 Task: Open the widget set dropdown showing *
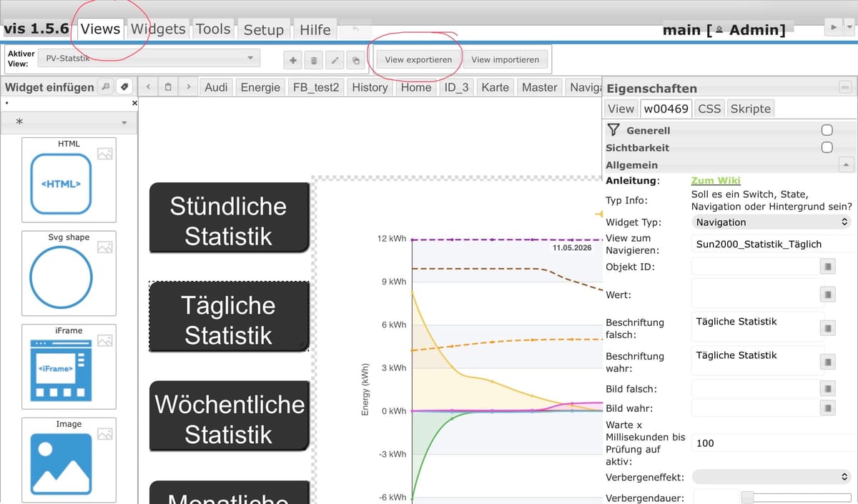(x=69, y=122)
